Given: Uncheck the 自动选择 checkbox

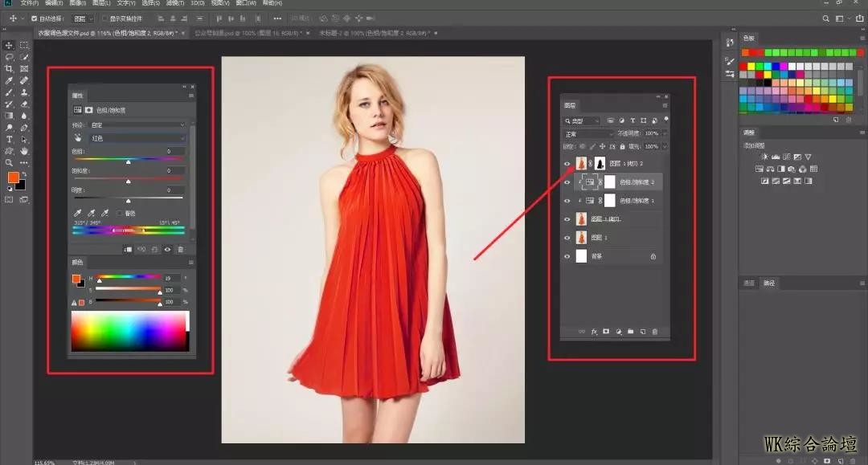Looking at the screenshot, I should point(34,18).
